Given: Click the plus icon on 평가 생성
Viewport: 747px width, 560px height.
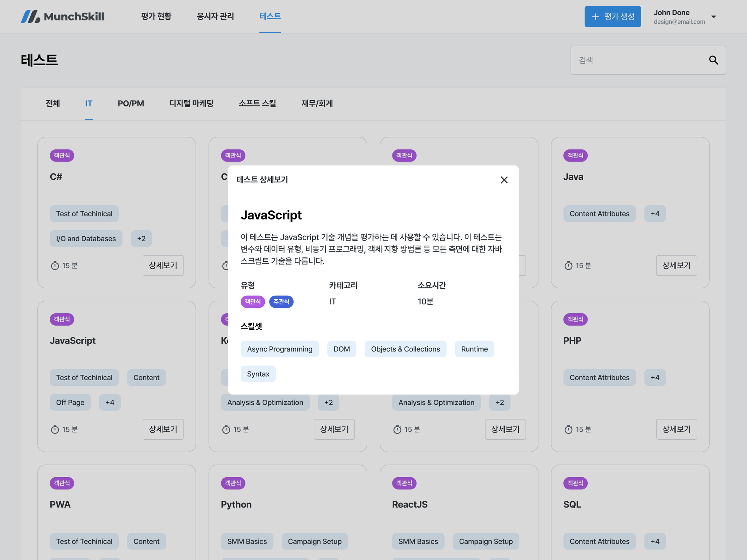Looking at the screenshot, I should coord(595,16).
